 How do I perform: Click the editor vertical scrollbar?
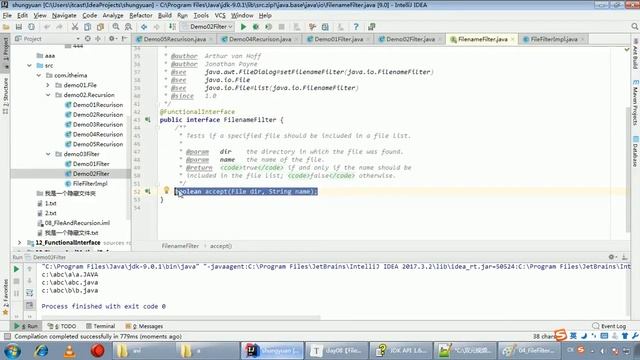[628, 169]
